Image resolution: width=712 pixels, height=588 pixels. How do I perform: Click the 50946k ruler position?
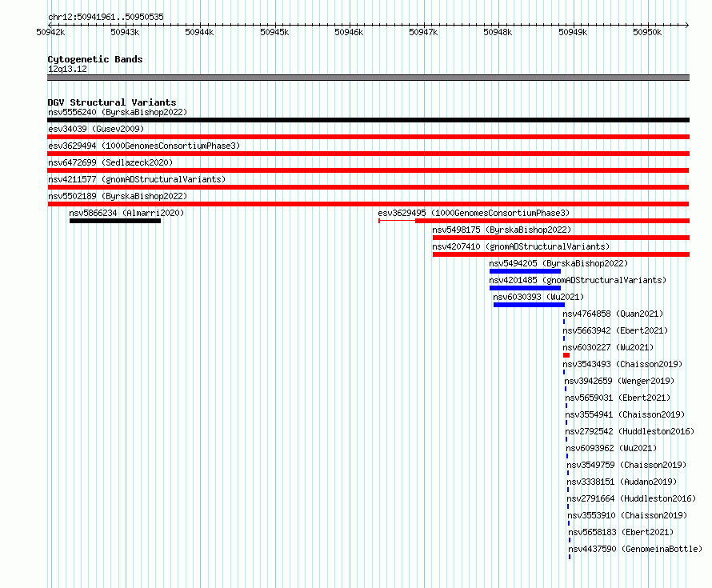point(349,32)
